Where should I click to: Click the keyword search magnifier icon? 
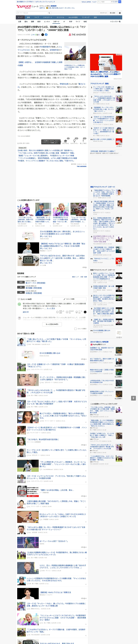(x=49, y=13)
